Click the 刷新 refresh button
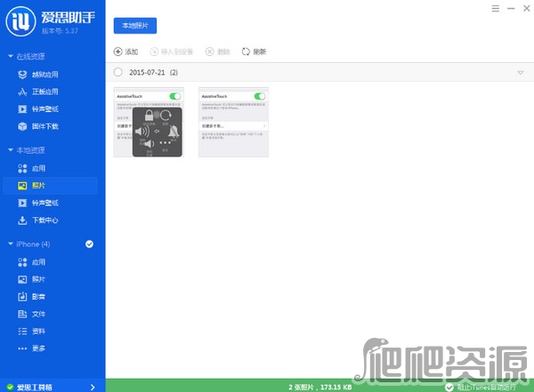This screenshot has height=392, width=534. [x=254, y=52]
